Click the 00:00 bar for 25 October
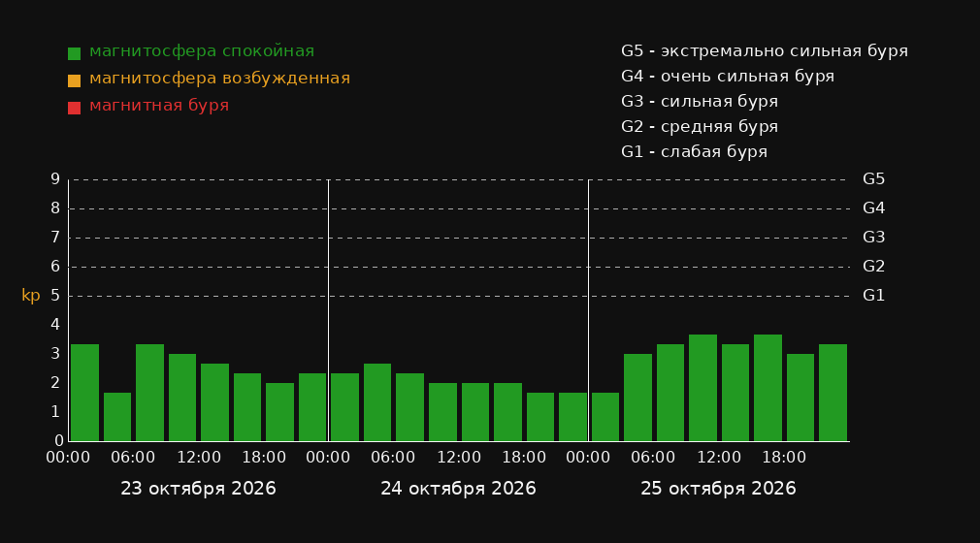 pos(605,417)
